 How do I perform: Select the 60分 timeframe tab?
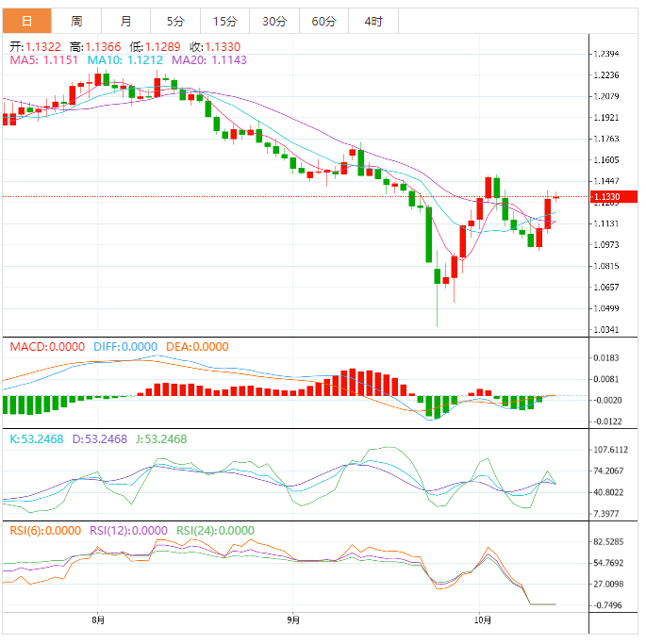323,21
